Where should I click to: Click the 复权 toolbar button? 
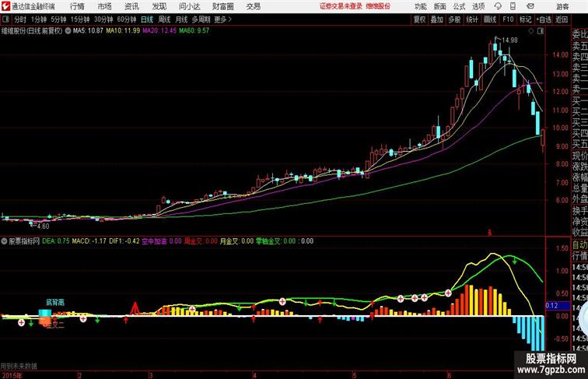[x=419, y=19]
